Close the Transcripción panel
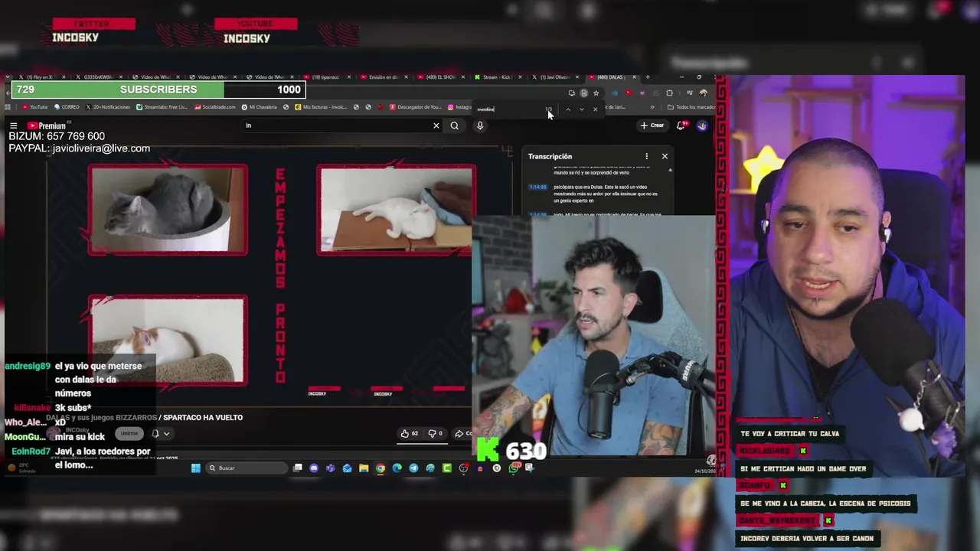This screenshot has height=551, width=980. pos(665,156)
